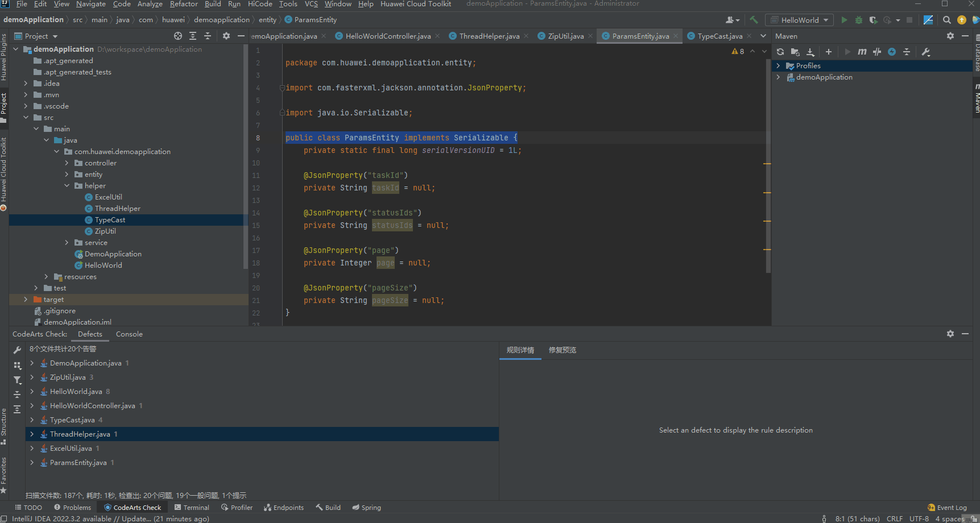The width and height of the screenshot is (980, 523).
Task: Switch to ZipUtil.java editor tab
Action: coord(565,36)
